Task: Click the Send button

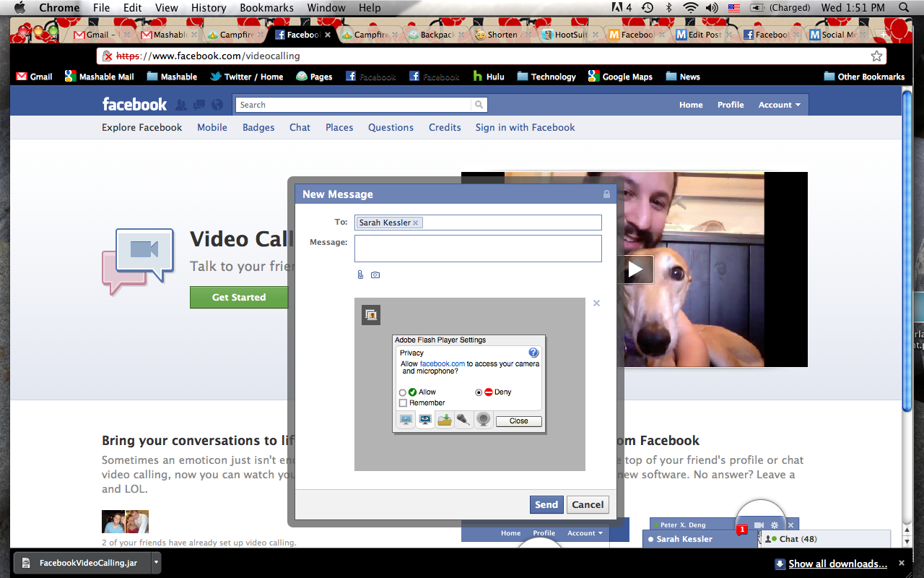Action: coord(546,504)
